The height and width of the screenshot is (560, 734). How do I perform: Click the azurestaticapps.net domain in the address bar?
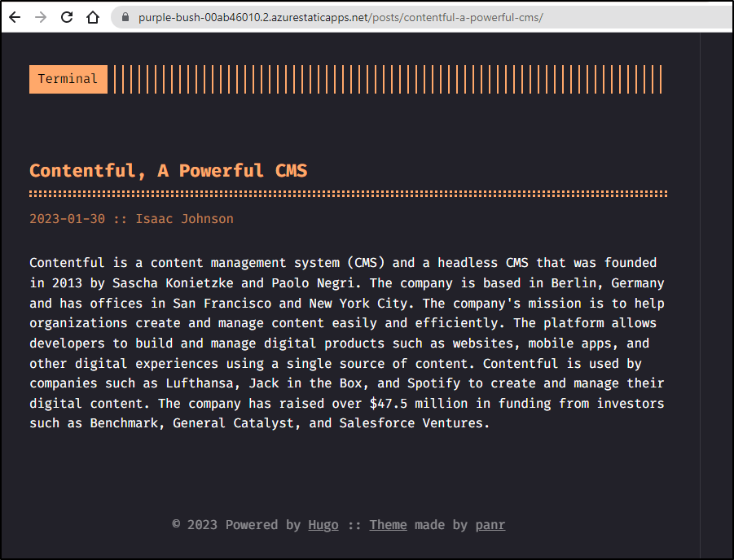319,17
